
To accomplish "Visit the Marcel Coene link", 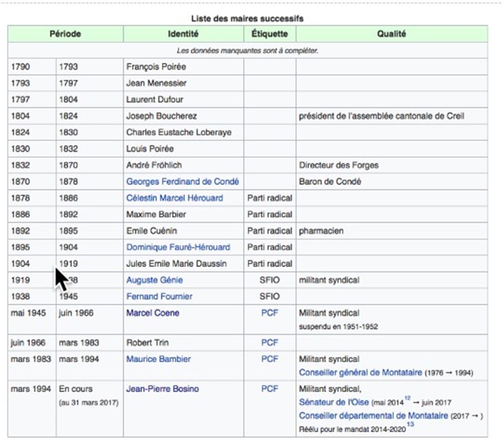I will [153, 313].
